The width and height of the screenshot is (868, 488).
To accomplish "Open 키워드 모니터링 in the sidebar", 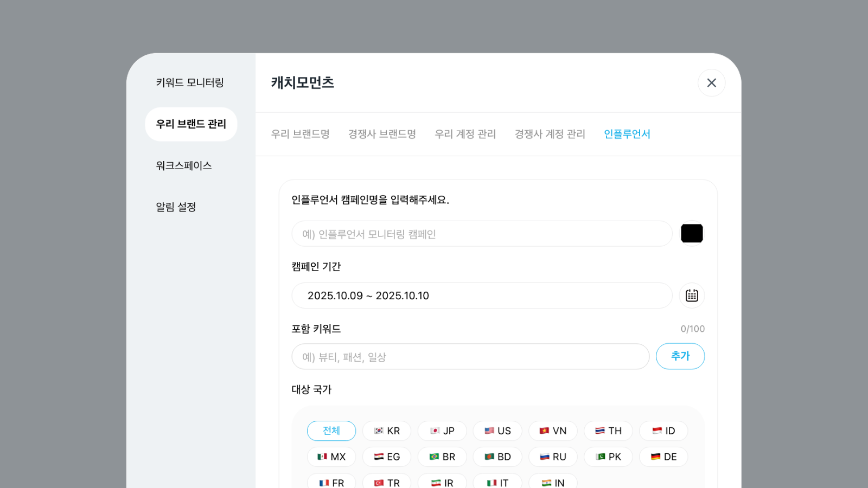I will (190, 82).
